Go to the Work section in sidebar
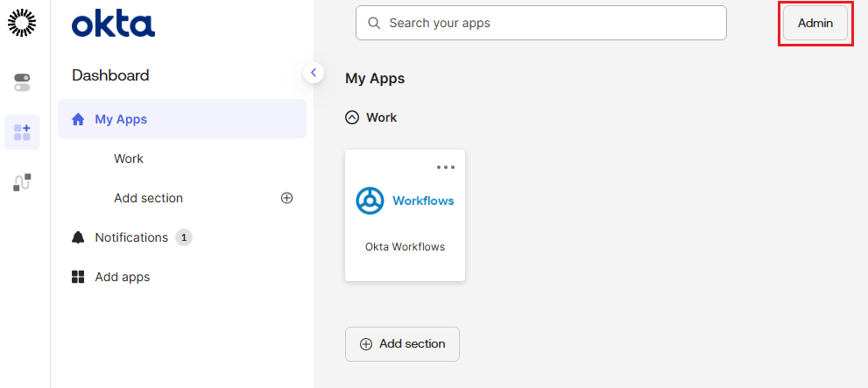 pos(129,159)
